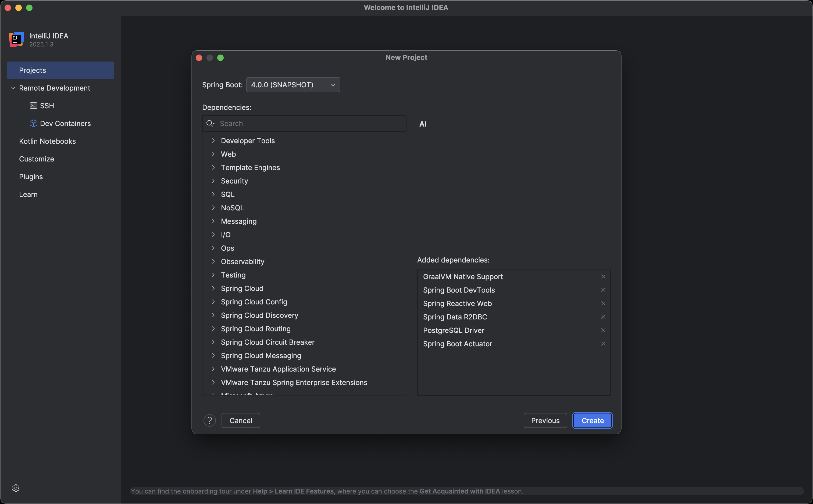Screen dimensions: 813x504
Task: Click the SSH terminal icon
Action: click(x=33, y=106)
